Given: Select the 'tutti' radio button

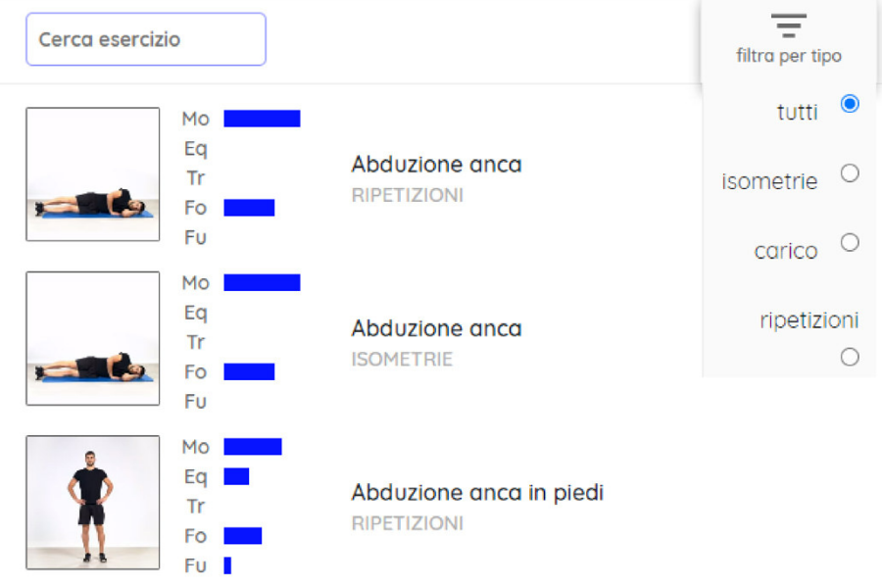Looking at the screenshot, I should pyautogui.click(x=850, y=104).
